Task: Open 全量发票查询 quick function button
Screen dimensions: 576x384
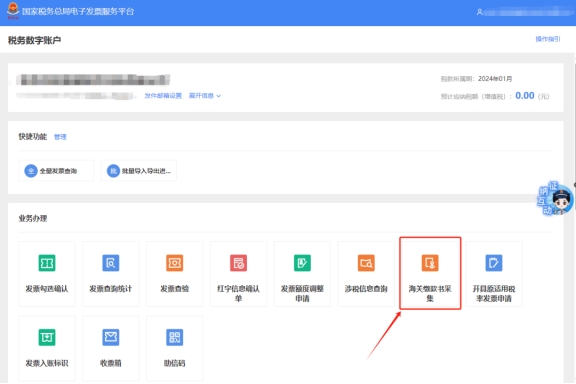Action: coord(56,171)
